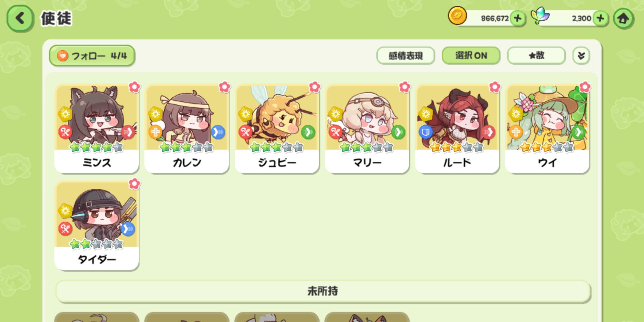Screen dimensions: 644x322
Task: Expand sort order with double-chevron button
Action: (581, 55)
